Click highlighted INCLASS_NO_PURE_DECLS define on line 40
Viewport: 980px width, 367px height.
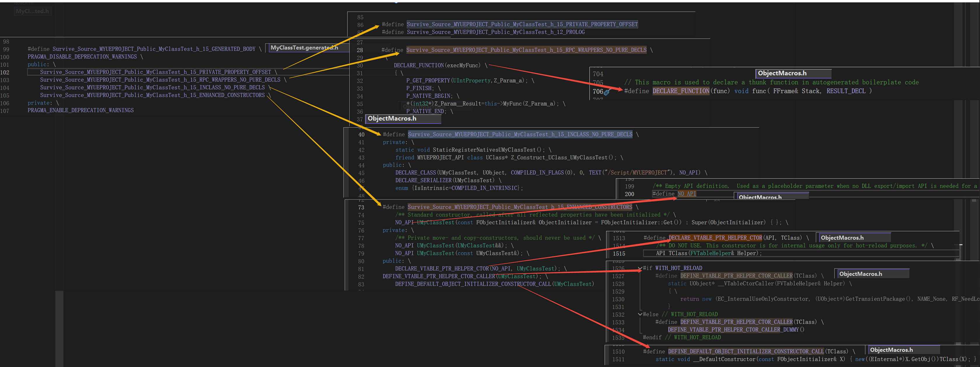(520, 134)
